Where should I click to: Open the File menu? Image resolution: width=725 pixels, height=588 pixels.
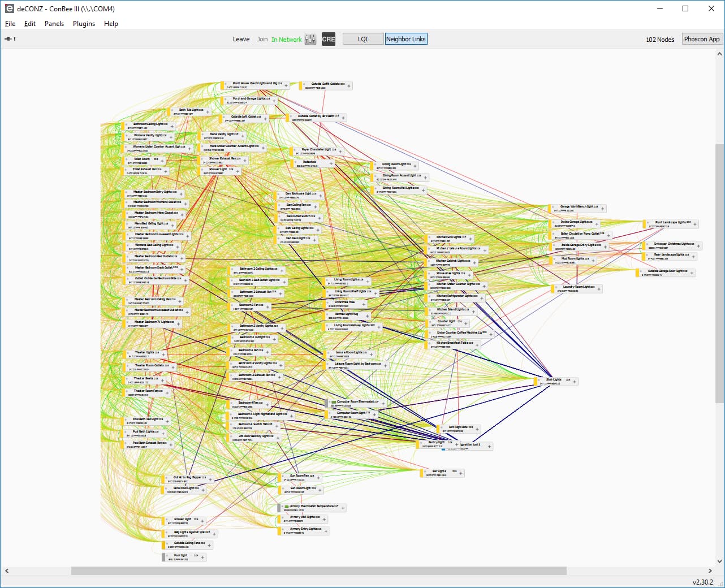[x=10, y=24]
